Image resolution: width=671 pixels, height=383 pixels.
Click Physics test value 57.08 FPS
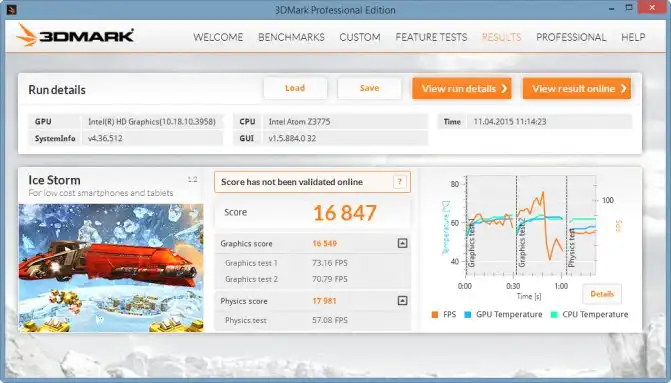tap(330, 320)
